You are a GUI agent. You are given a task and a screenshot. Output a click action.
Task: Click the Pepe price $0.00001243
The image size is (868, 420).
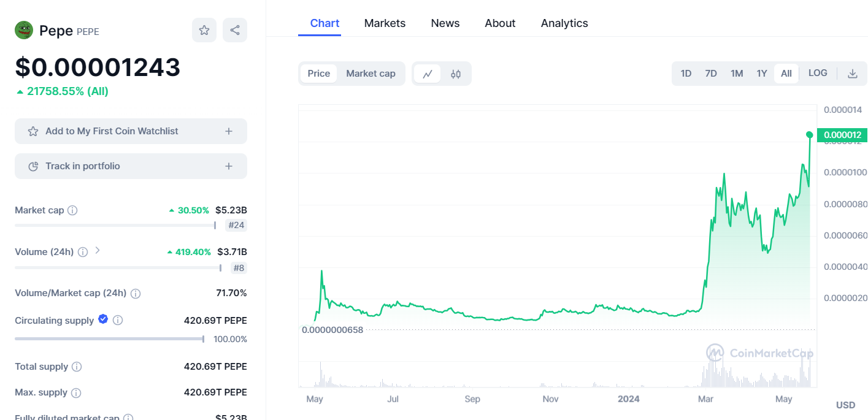pos(98,67)
